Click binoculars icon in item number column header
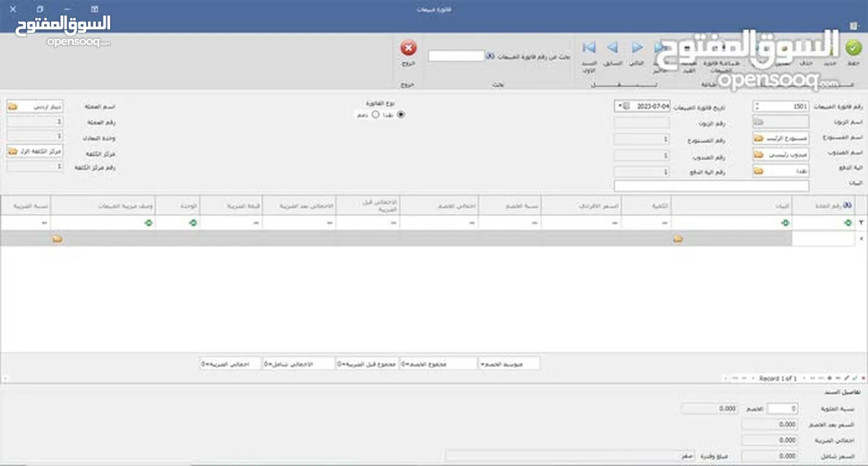Viewport: 868px width, 466px height. tap(847, 205)
